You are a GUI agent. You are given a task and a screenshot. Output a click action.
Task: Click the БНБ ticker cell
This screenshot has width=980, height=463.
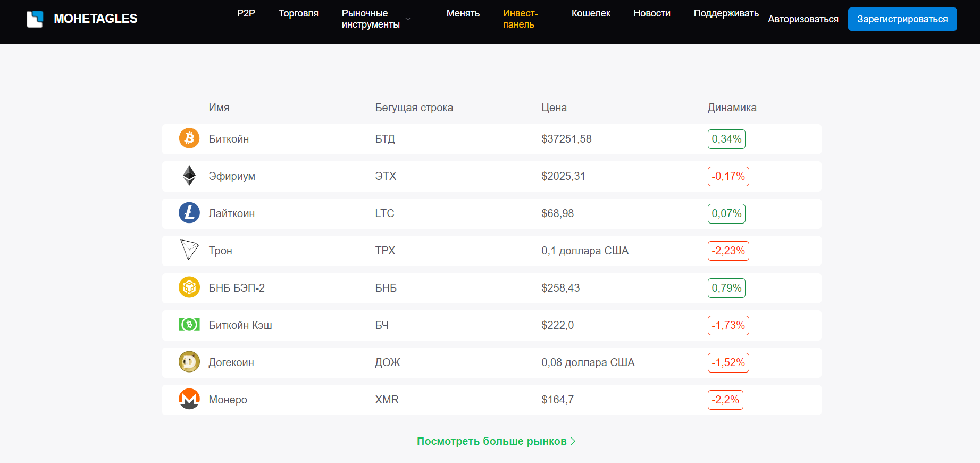386,288
